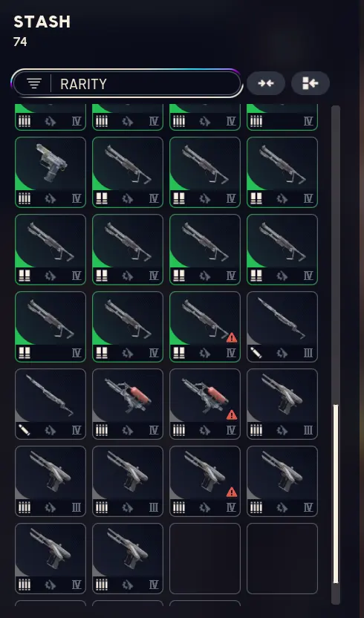Select the grey long rifle marked tier III
Image resolution: width=364 pixels, height=618 pixels.
[282, 327]
